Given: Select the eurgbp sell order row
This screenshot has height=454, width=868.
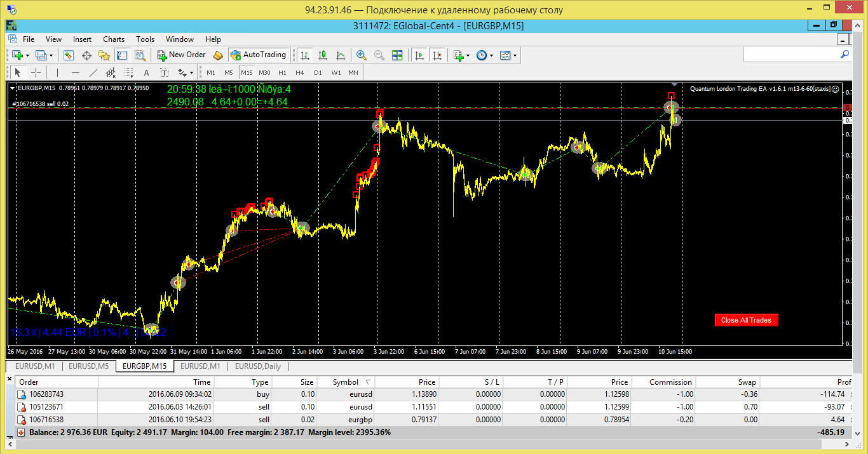Looking at the screenshot, I should tap(433, 420).
